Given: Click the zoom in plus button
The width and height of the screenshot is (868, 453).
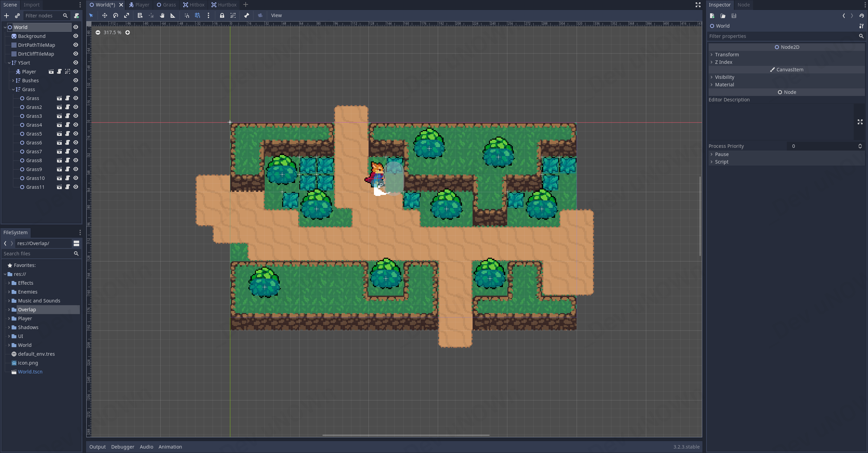Looking at the screenshot, I should pos(128,32).
